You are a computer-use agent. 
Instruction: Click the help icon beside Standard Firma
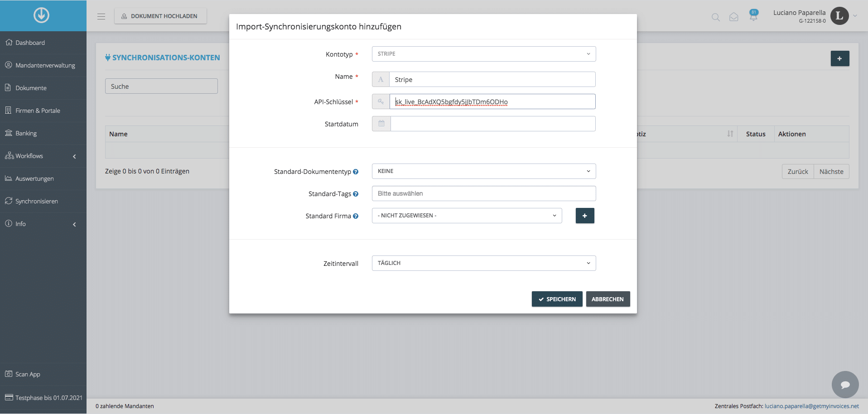pyautogui.click(x=356, y=216)
